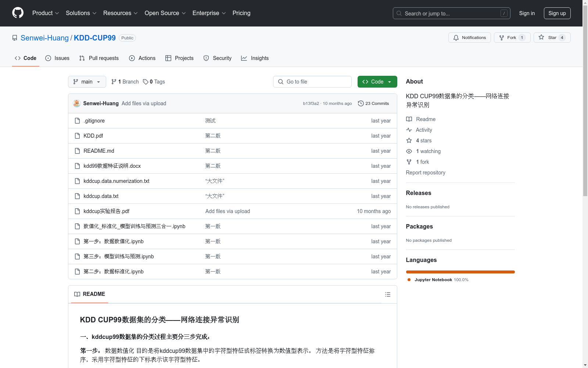The height and width of the screenshot is (368, 588).
Task: Click file icon beside kddcup.data.numerization.txt
Action: click(77, 181)
